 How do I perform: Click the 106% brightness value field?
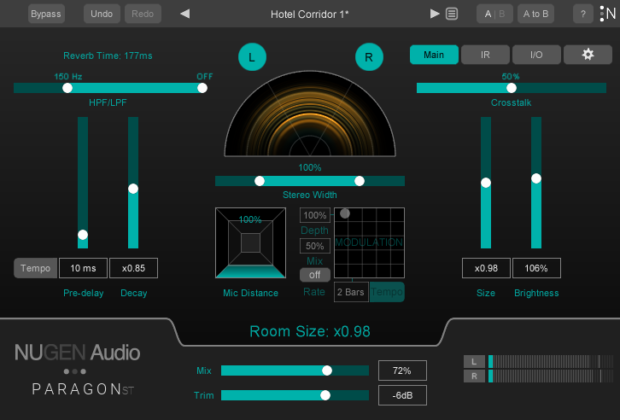(536, 268)
